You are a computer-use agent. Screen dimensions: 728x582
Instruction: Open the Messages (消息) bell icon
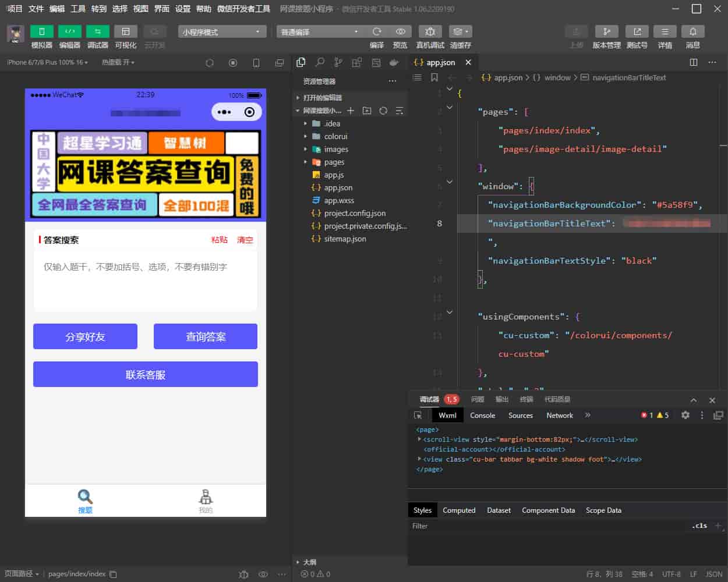(x=692, y=32)
